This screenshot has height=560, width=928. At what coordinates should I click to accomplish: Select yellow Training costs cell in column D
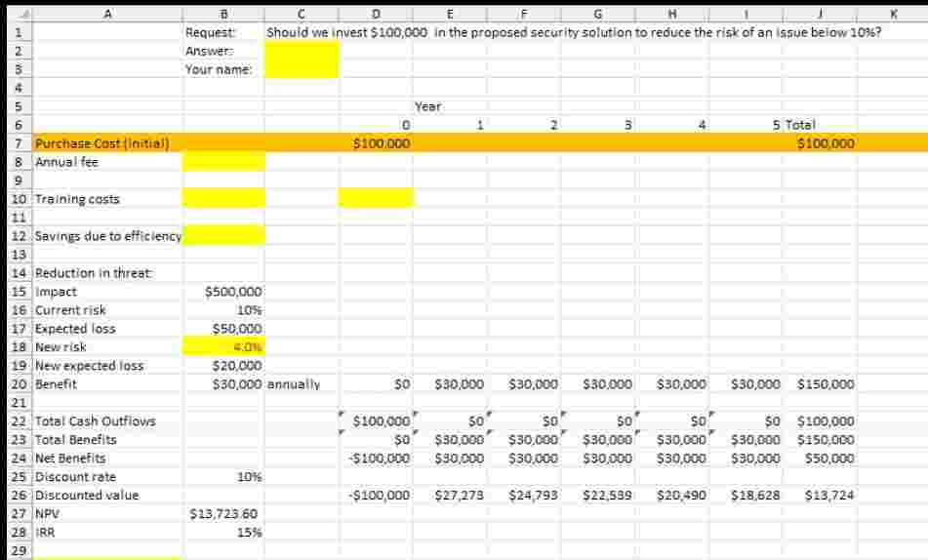(x=377, y=199)
